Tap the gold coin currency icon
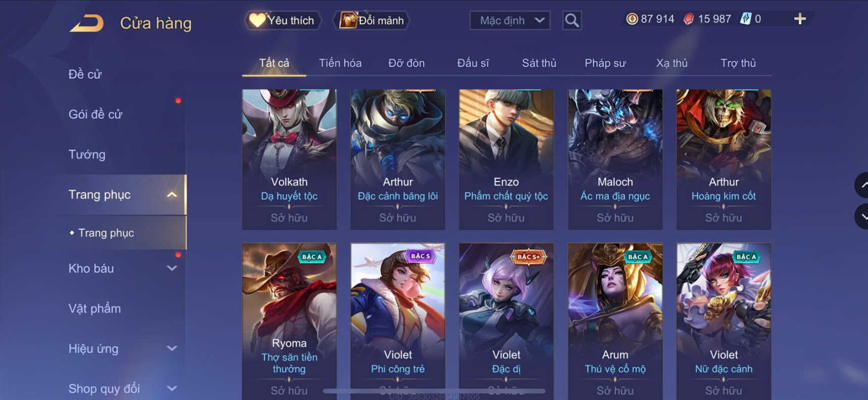868x400 pixels. (x=632, y=19)
